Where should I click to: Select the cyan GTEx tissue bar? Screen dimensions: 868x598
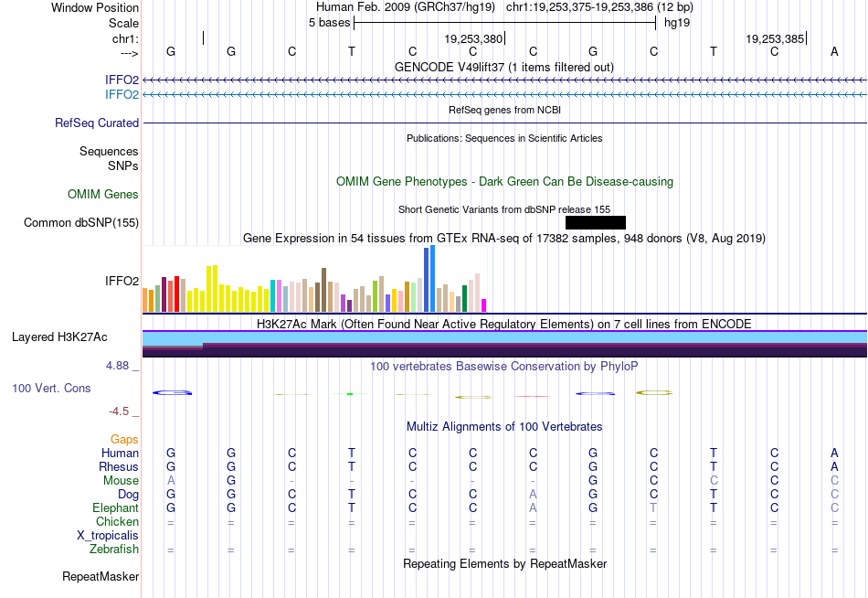pos(273,296)
